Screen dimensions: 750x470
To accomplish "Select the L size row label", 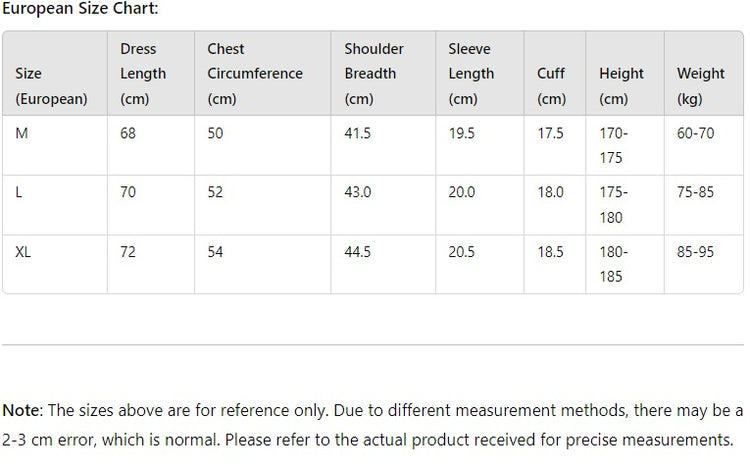I will pos(19,192).
